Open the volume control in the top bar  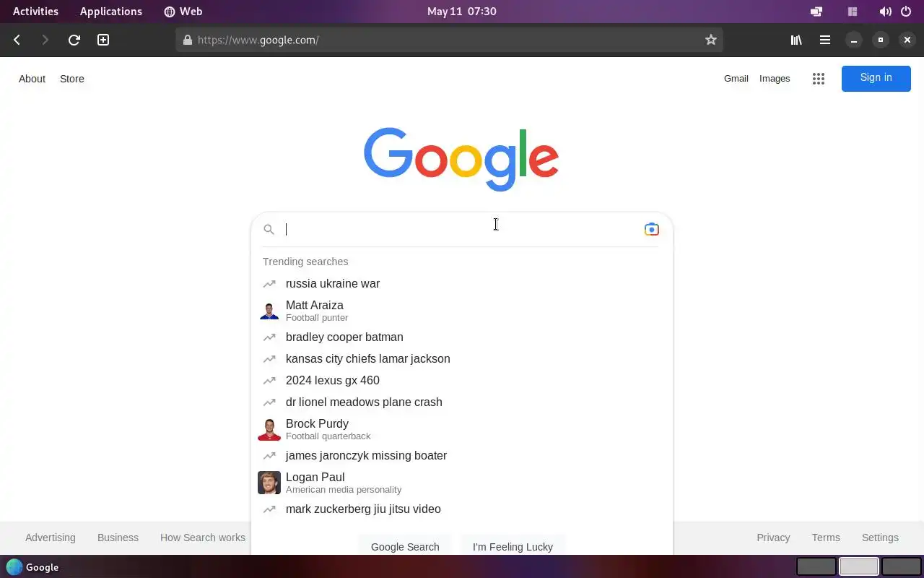[x=885, y=12]
